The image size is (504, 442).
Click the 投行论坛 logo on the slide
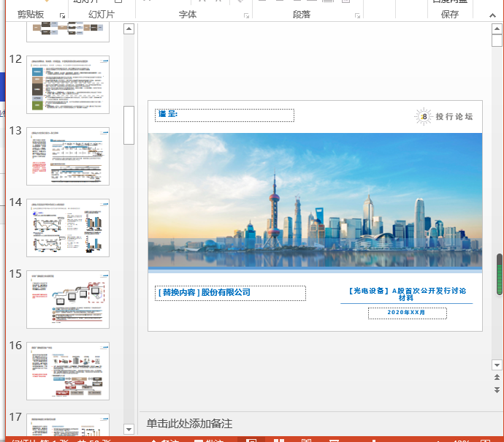(444, 117)
